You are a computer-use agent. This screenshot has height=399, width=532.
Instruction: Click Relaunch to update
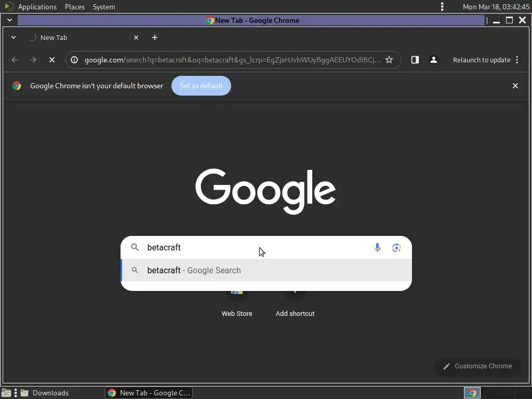click(x=482, y=60)
